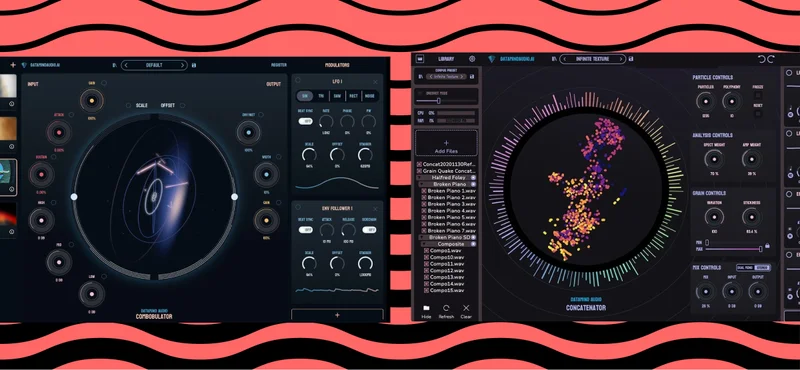This screenshot has height=370, width=800.
Task: Toggle Beat Sync on Env Follower 1
Action: pyautogui.click(x=305, y=230)
